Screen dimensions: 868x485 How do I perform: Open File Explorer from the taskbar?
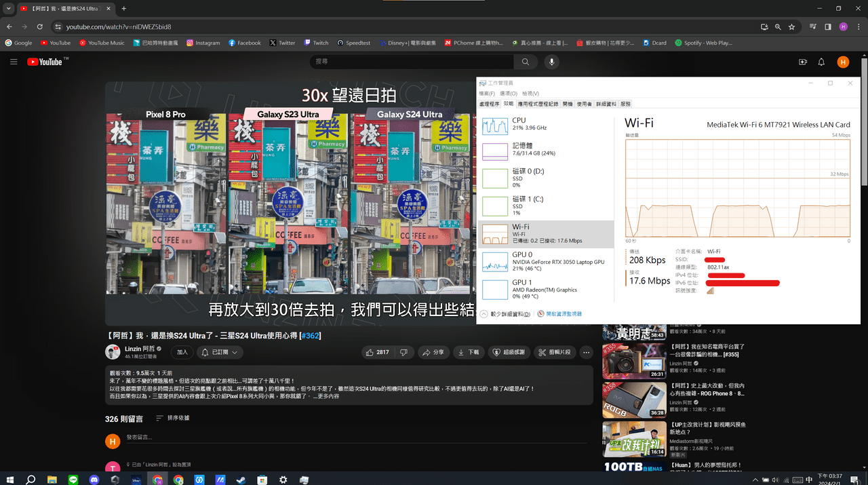pyautogui.click(x=52, y=479)
